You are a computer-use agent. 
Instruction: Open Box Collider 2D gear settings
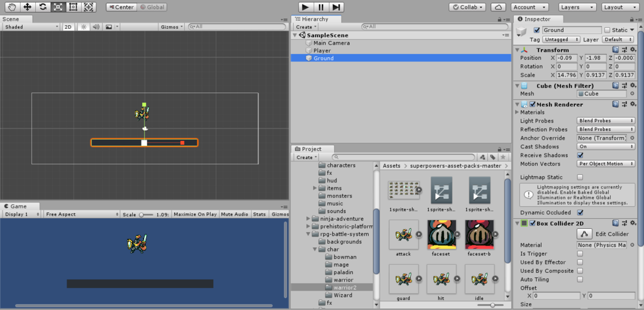pos(633,223)
